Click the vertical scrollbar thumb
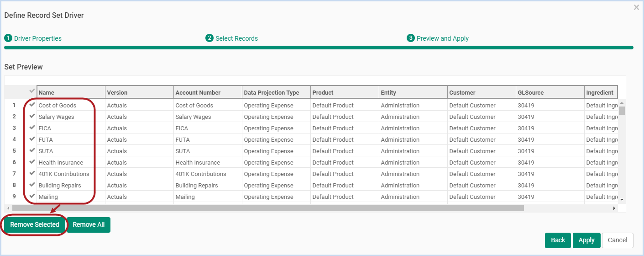This screenshot has width=644, height=256. pos(622,111)
